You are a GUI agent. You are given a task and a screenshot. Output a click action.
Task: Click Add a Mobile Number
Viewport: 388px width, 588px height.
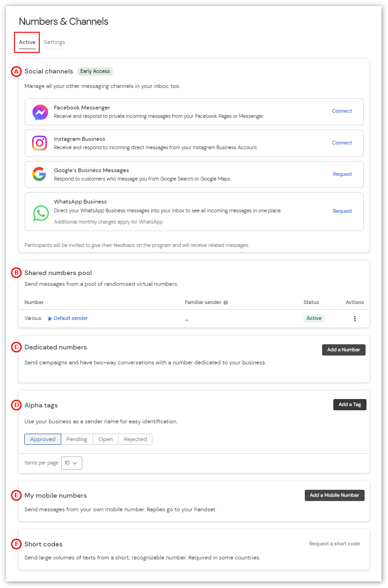pos(334,495)
